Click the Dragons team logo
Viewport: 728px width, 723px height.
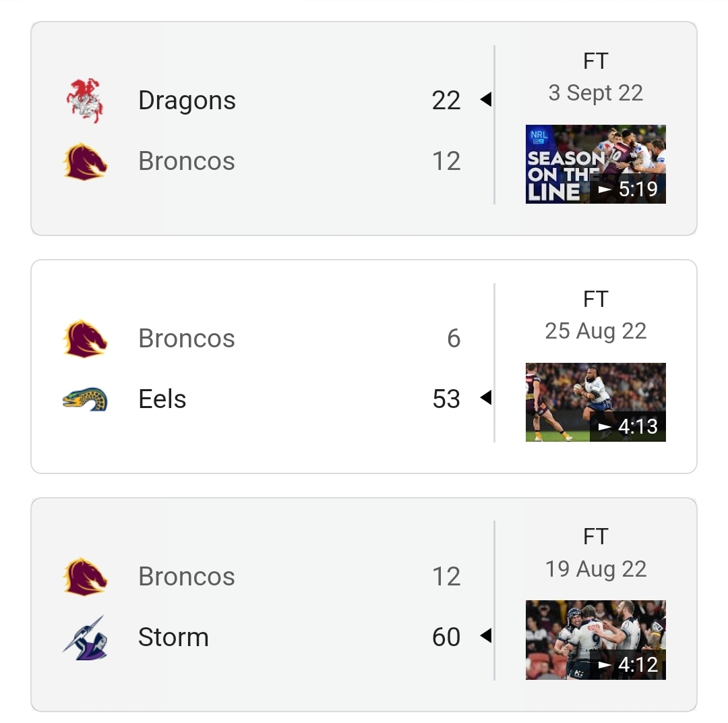tap(84, 100)
